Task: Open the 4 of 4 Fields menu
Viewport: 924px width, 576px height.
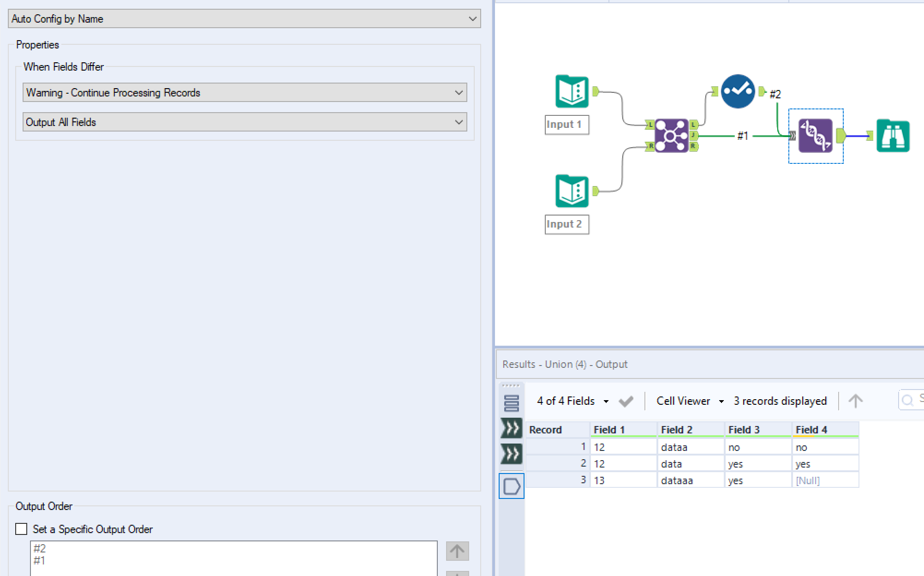Action: (572, 401)
